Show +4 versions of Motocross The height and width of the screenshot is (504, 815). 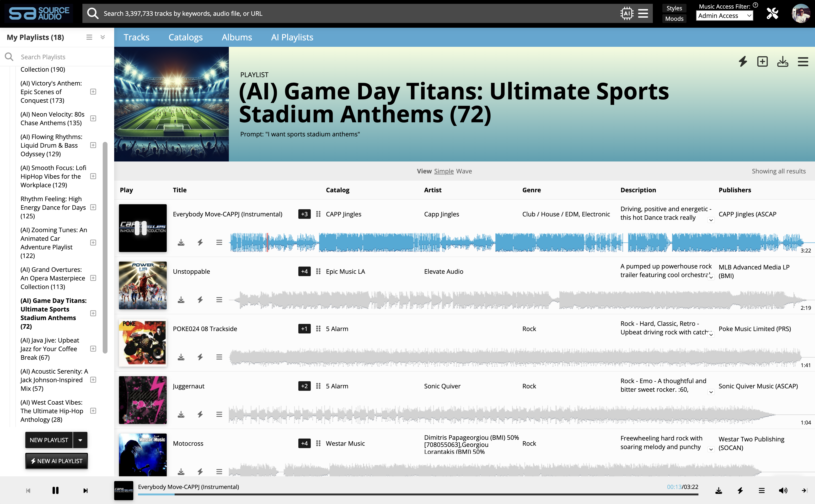point(304,443)
